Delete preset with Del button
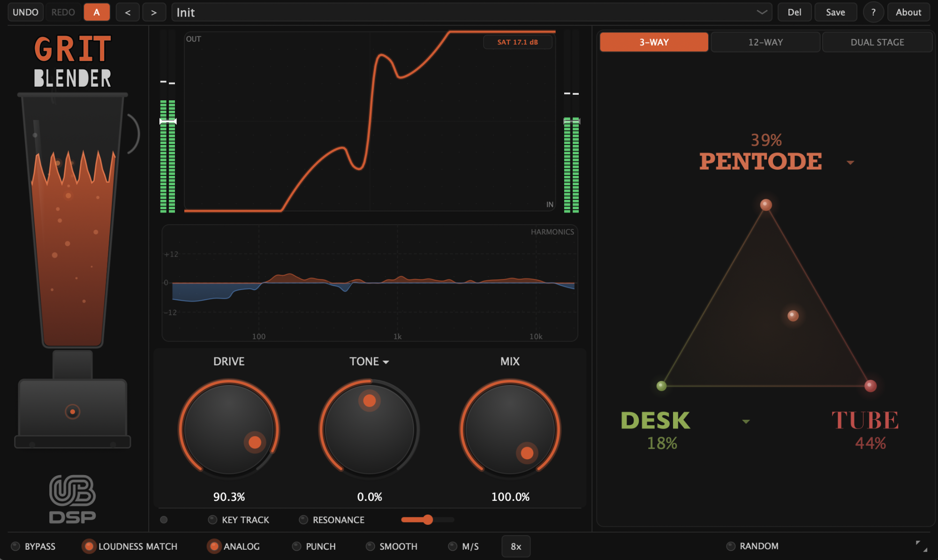 794,12
